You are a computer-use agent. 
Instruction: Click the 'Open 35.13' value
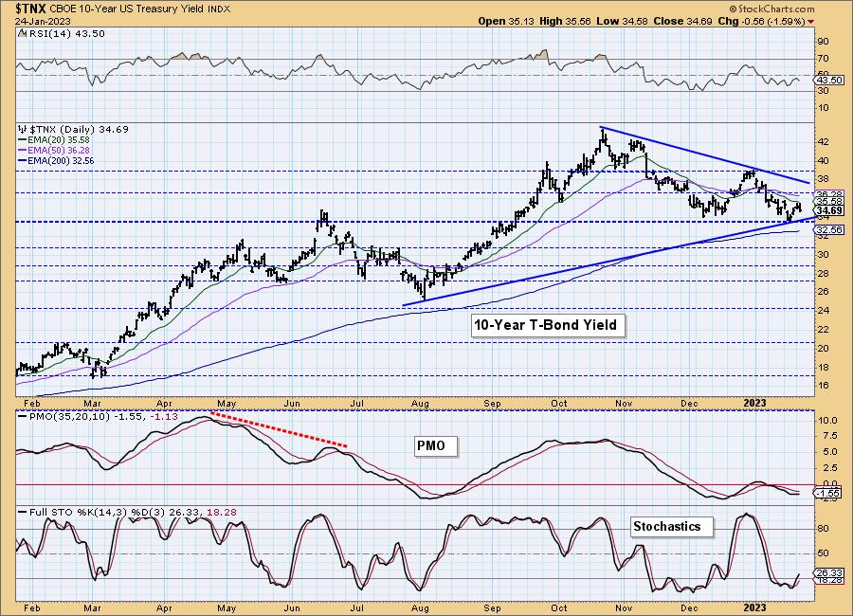point(506,21)
